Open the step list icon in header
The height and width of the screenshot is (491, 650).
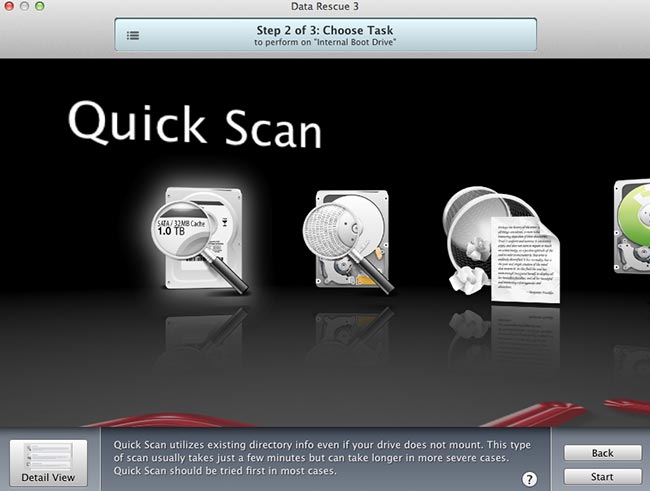pos(133,35)
